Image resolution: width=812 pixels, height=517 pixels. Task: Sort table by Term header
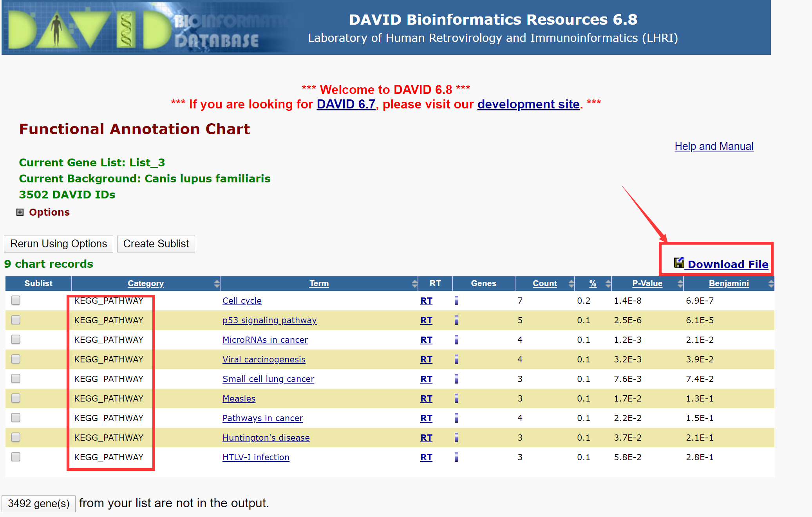(x=319, y=283)
